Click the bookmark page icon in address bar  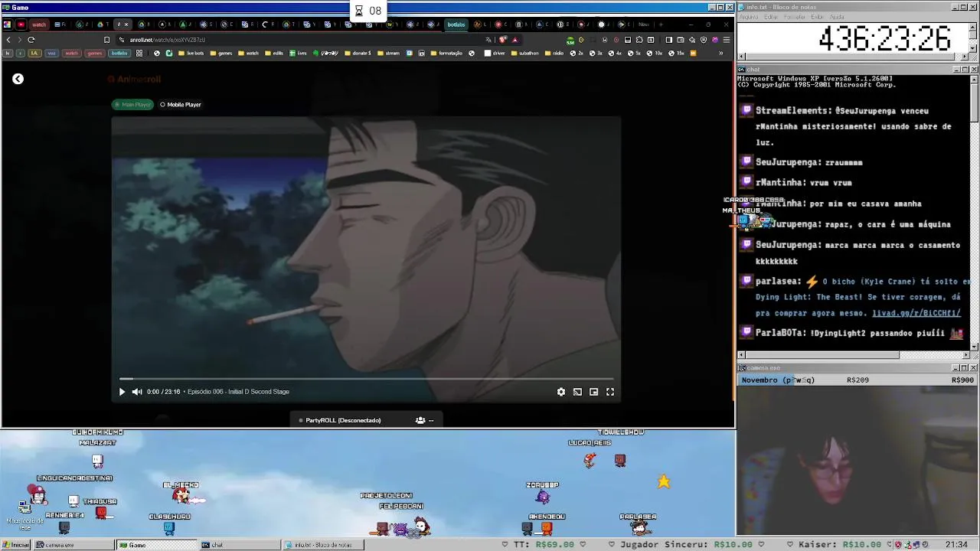point(106,40)
